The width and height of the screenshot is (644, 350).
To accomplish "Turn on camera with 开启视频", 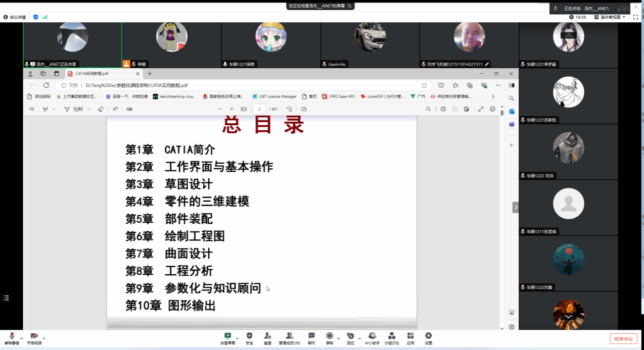I will pyautogui.click(x=34, y=337).
